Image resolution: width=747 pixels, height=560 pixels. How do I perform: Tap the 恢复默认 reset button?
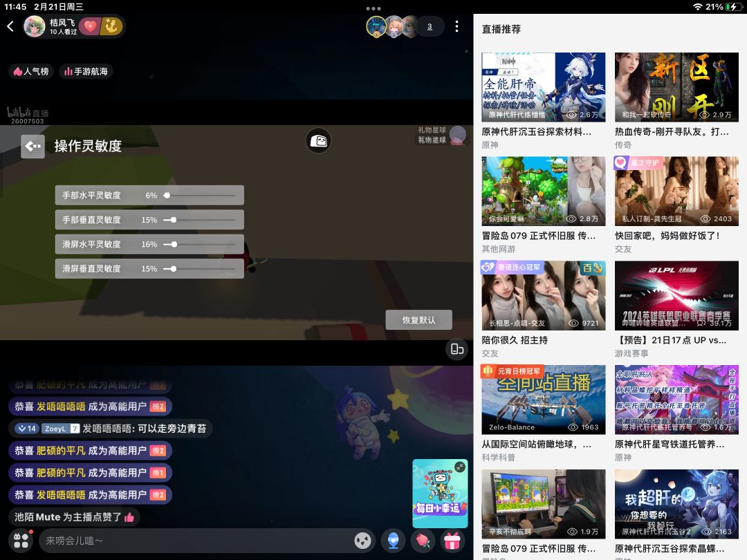(418, 320)
